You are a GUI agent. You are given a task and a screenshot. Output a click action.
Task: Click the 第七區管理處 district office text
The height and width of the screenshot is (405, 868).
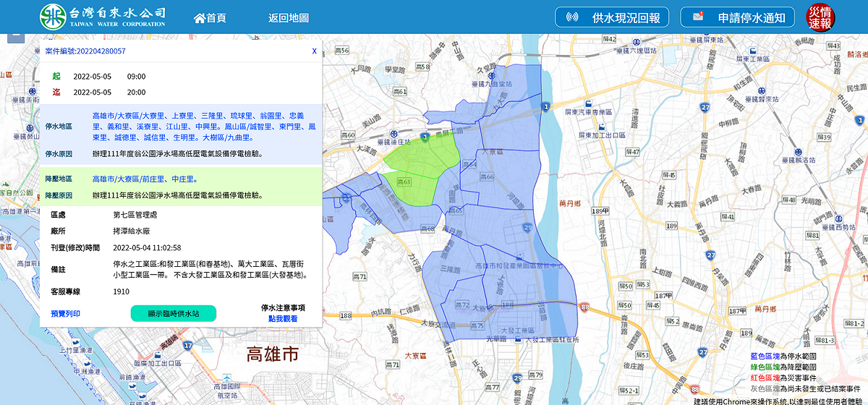coord(135,215)
